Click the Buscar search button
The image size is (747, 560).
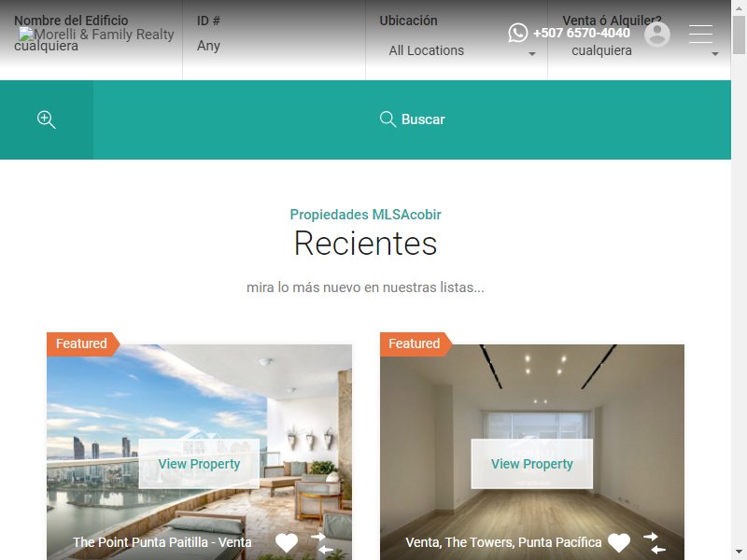(x=412, y=119)
